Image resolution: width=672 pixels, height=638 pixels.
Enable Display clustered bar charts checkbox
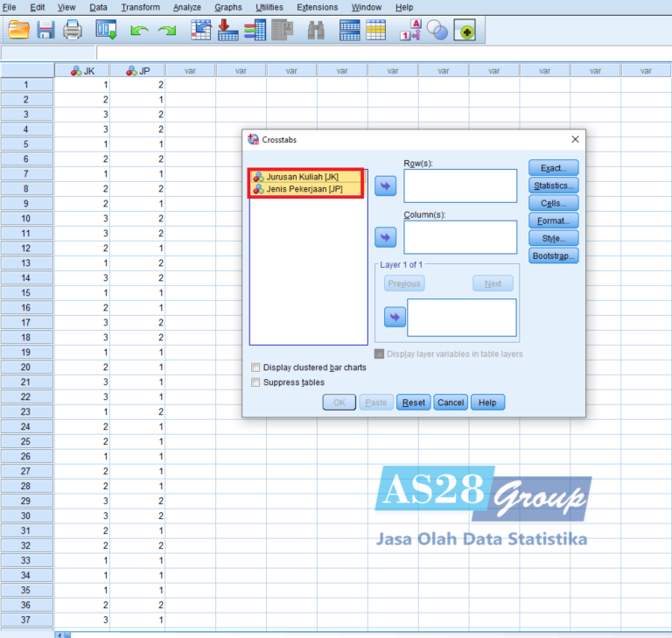(255, 368)
